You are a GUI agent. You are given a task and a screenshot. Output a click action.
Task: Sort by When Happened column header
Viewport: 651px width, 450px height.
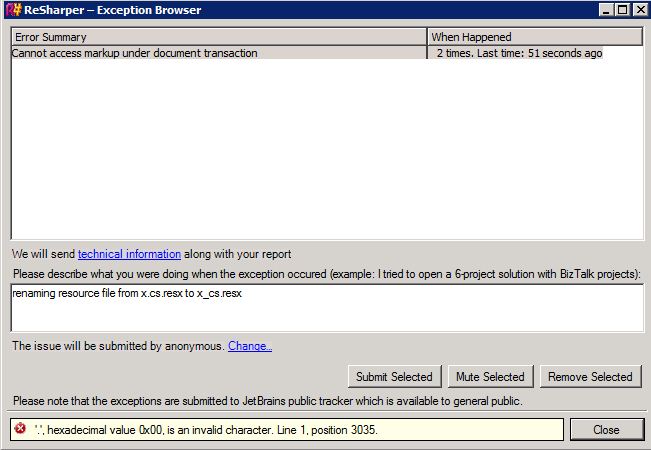[535, 37]
